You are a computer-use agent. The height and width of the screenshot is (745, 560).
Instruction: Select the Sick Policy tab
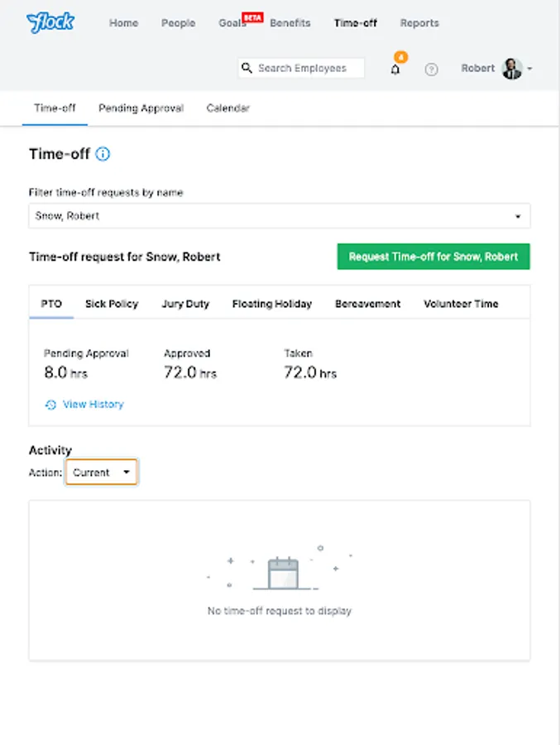point(112,304)
